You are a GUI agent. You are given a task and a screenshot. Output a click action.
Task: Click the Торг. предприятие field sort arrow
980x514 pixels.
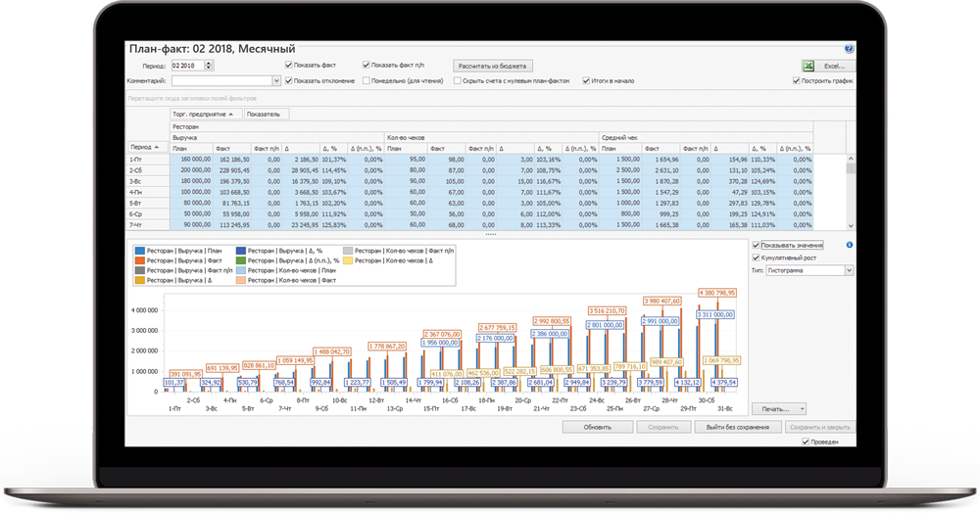click(x=230, y=114)
